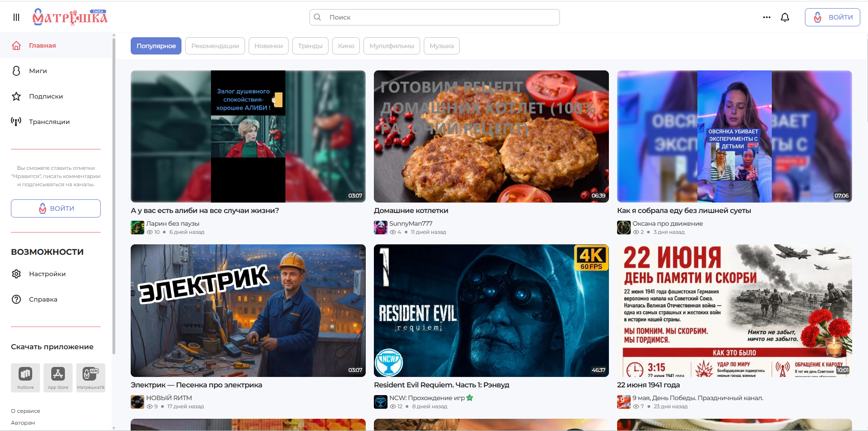Image resolution: width=868 pixels, height=431 pixels.
Task: Open the App Store download icon
Action: coord(58,378)
